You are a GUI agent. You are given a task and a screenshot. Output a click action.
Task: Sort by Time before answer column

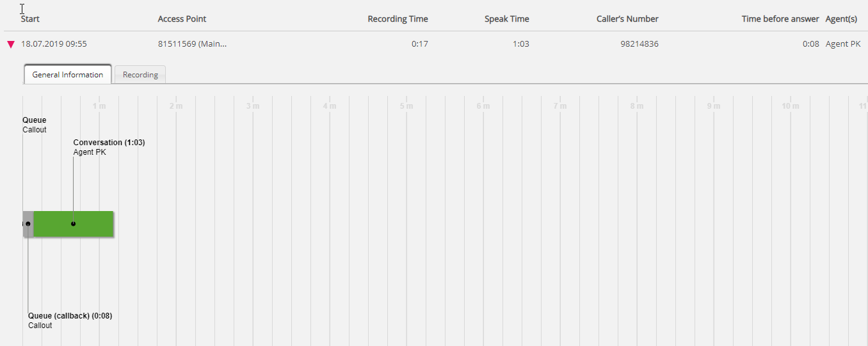tap(780, 19)
